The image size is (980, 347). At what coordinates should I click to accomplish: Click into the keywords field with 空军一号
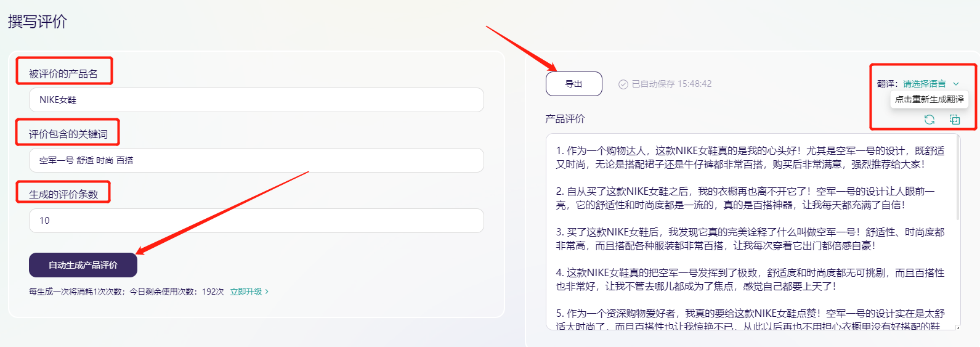point(256,160)
